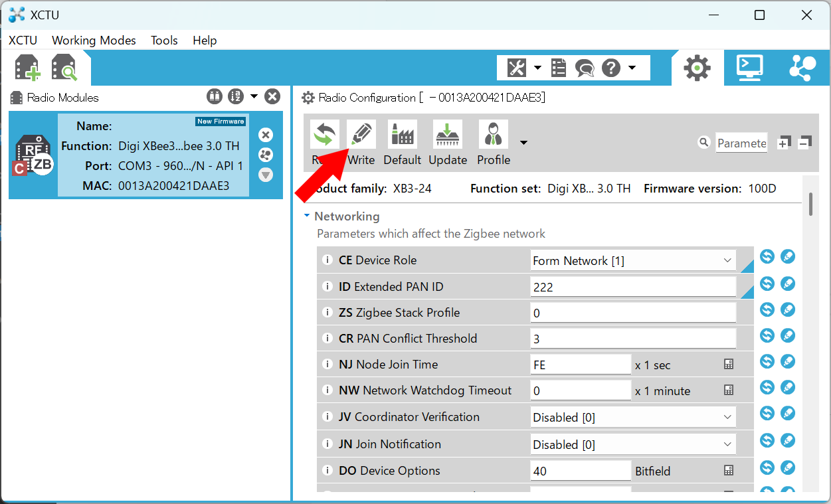Screen dimensions: 831x504
Task: Remove the XBee module from list
Action: tap(266, 135)
